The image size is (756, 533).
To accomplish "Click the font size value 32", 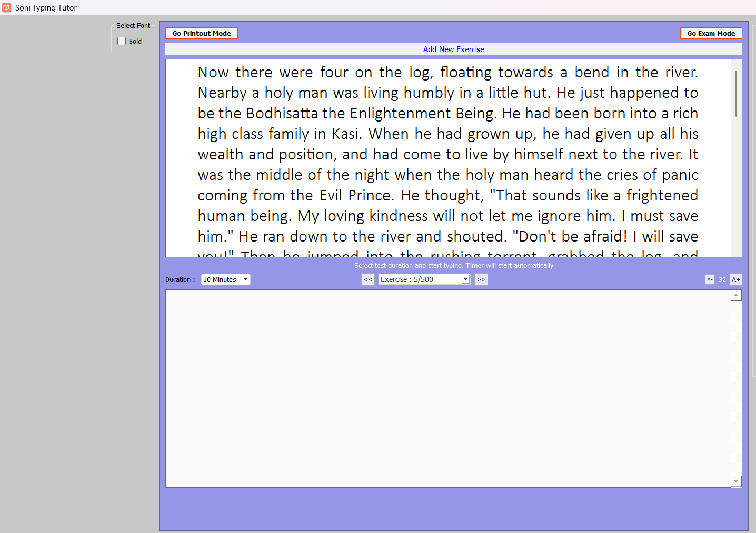I will point(722,279).
